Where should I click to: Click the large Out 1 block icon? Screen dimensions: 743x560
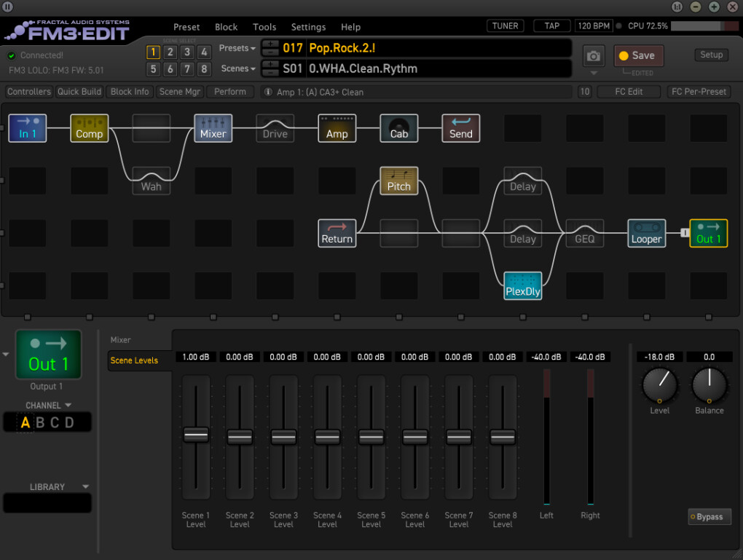pyautogui.click(x=48, y=355)
